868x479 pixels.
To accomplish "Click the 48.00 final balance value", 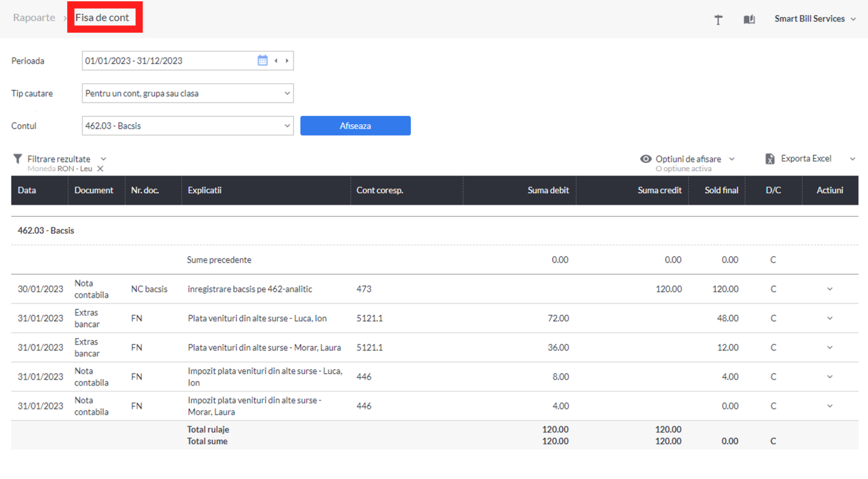I will 727,318.
